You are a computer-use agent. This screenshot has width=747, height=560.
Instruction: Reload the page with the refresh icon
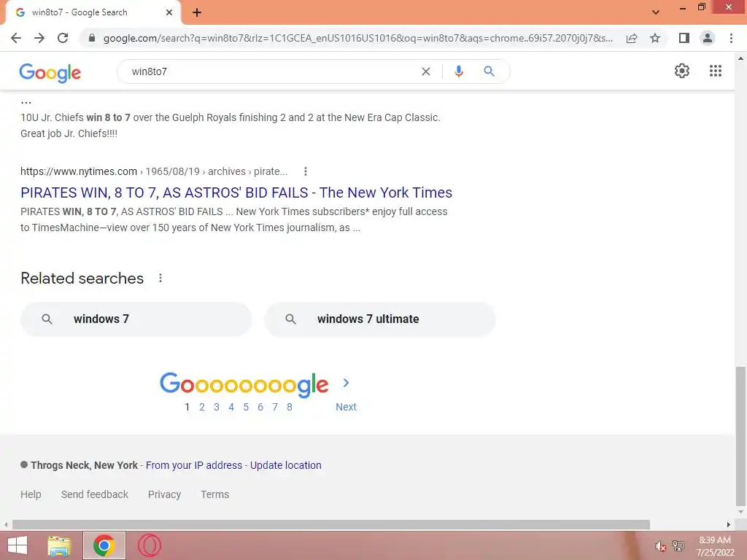(x=63, y=38)
